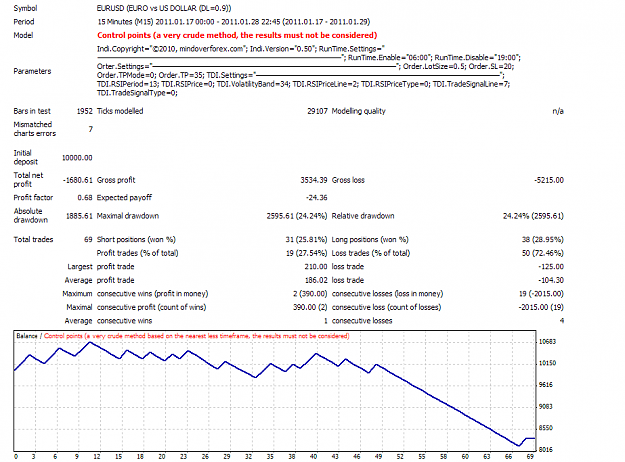
Task: Click the Ticks modelled value 29107
Action: 317,111
